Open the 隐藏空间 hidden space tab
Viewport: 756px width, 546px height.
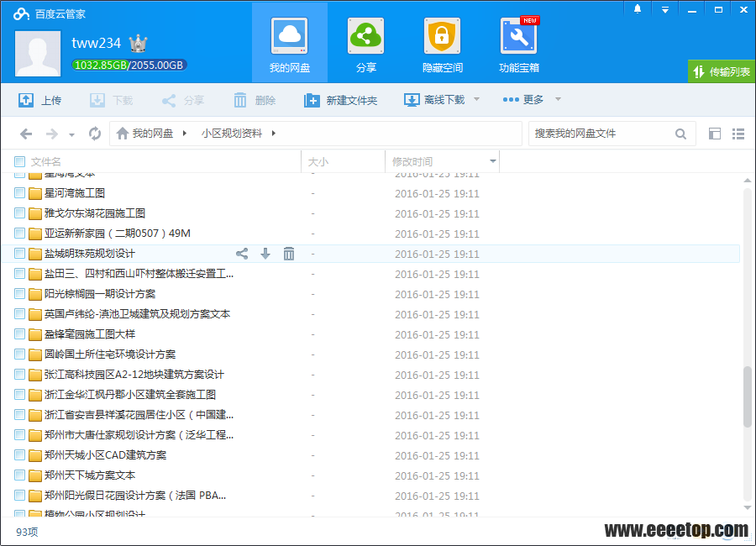pyautogui.click(x=442, y=44)
